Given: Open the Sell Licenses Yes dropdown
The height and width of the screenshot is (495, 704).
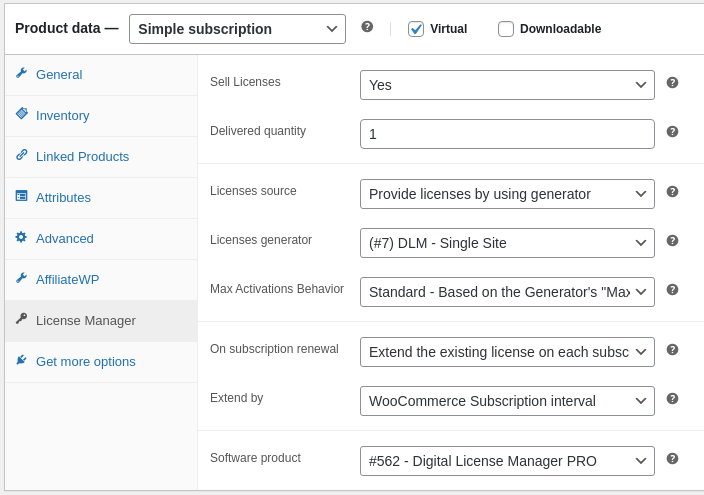Looking at the screenshot, I should pos(507,85).
